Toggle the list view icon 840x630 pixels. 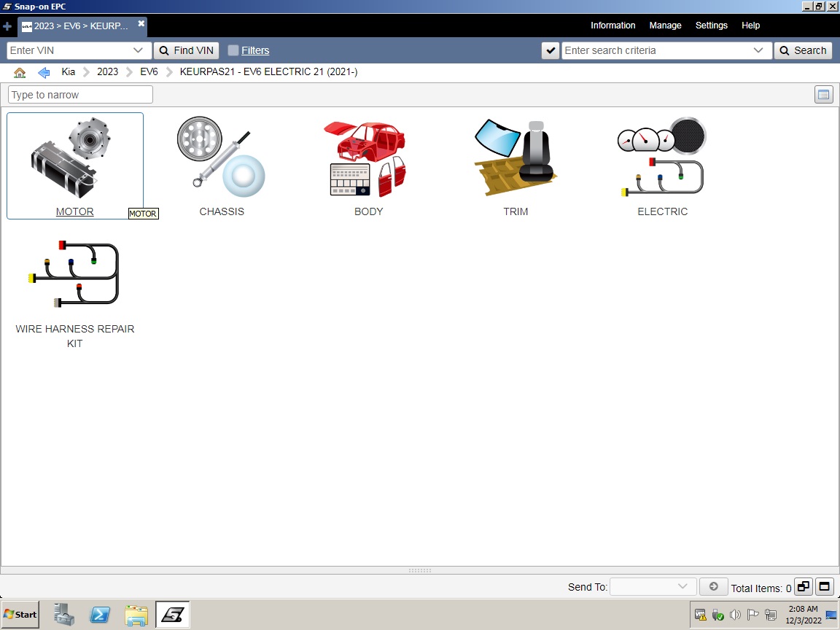tap(823, 95)
